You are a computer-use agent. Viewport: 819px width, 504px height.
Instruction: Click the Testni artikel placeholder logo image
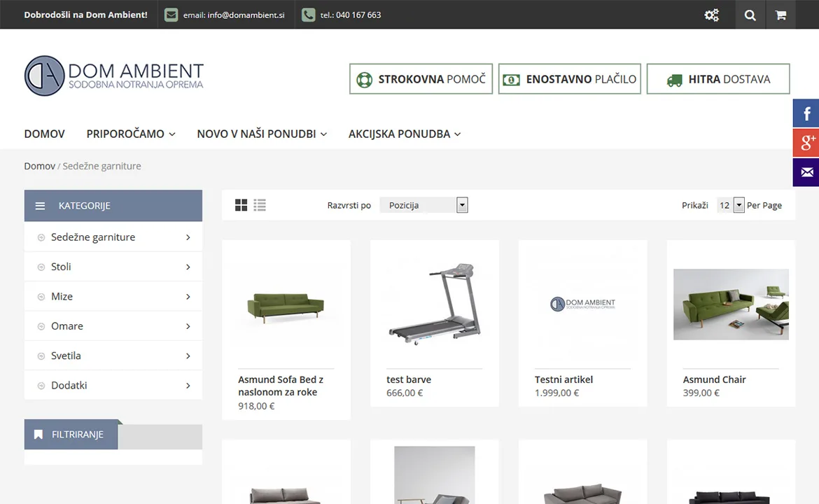coord(582,303)
